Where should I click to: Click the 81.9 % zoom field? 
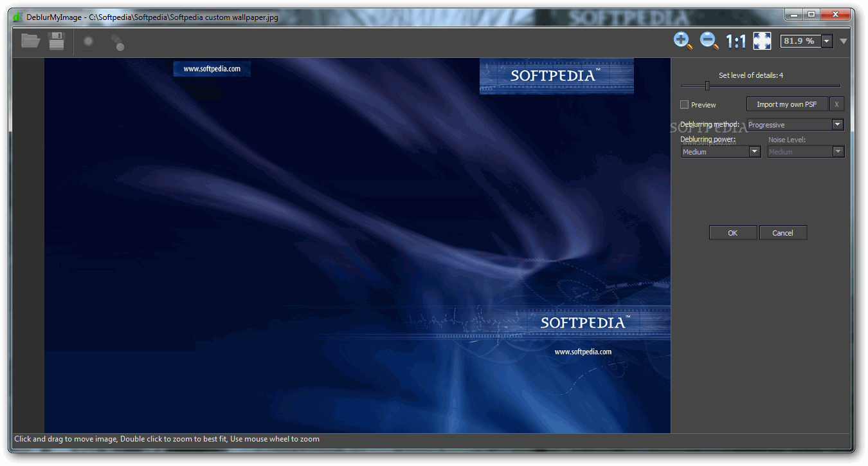click(x=800, y=41)
